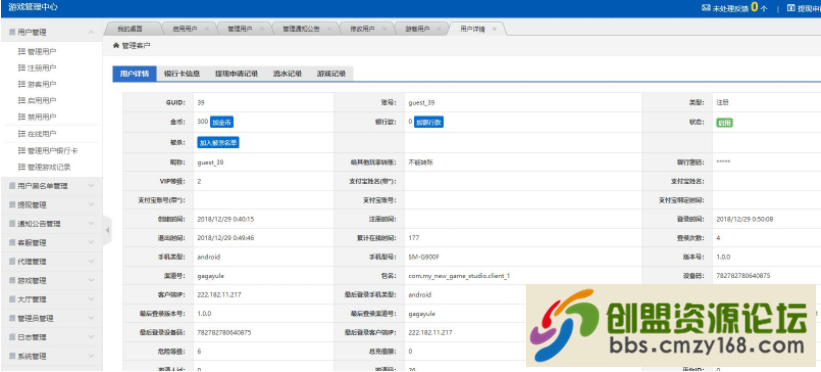The height and width of the screenshot is (372, 821).
Task: Expand the 管理员管理 sidebar group
Action: click(x=92, y=318)
